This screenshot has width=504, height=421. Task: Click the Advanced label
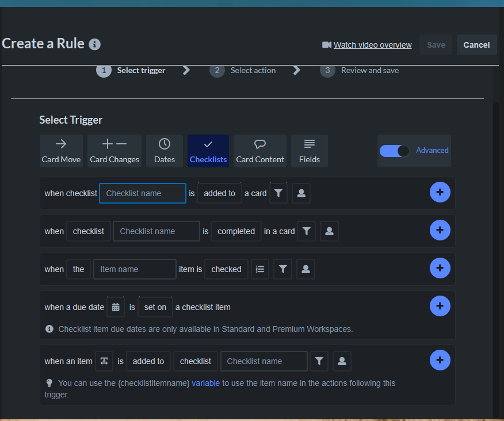click(x=432, y=151)
